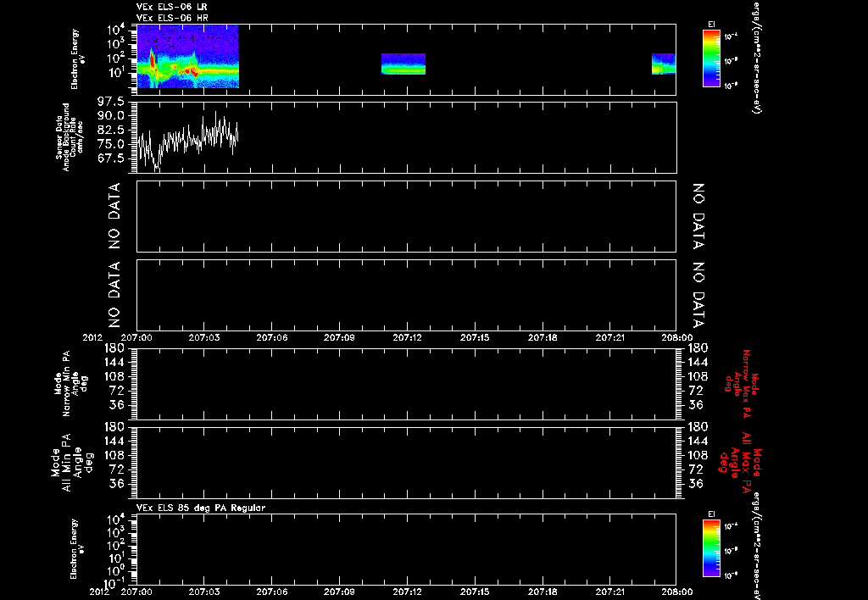
Task: Select the small spectrogram block near 207:12
Action: 403,64
